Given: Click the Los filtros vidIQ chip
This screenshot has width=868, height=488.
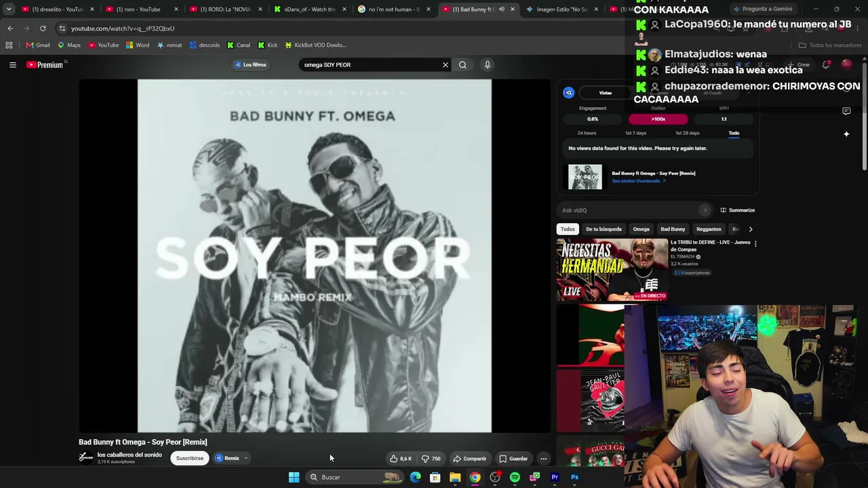Looking at the screenshot, I should 251,64.
